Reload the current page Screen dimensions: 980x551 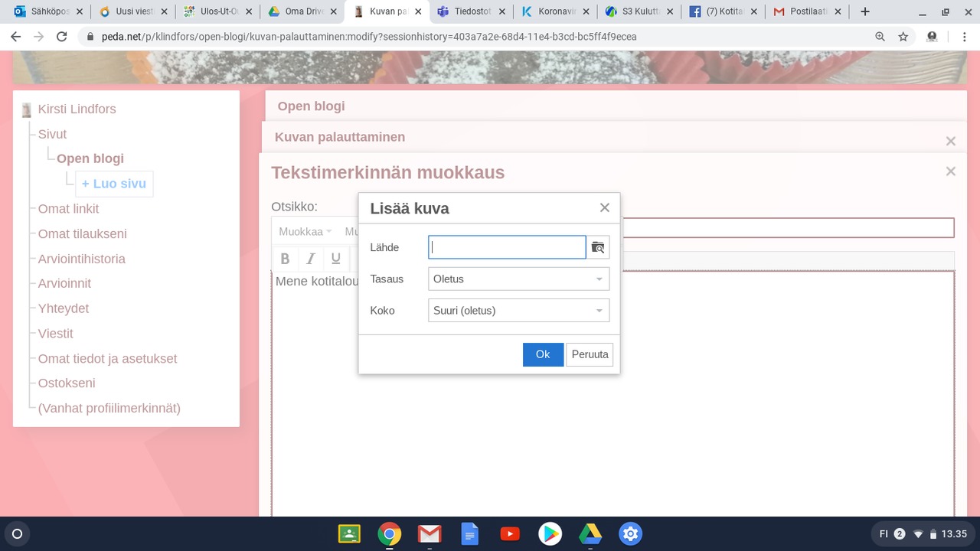[x=62, y=37]
